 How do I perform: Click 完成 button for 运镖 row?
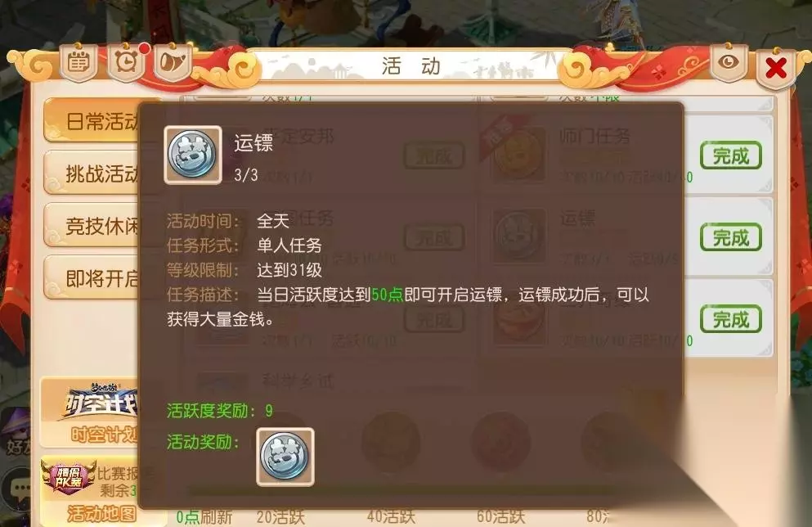click(731, 237)
